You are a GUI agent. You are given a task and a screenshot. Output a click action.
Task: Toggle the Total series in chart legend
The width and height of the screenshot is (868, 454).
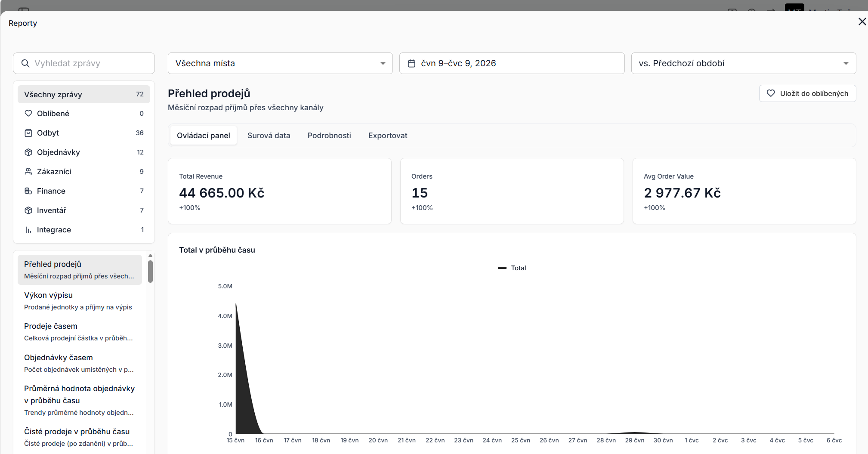(512, 268)
